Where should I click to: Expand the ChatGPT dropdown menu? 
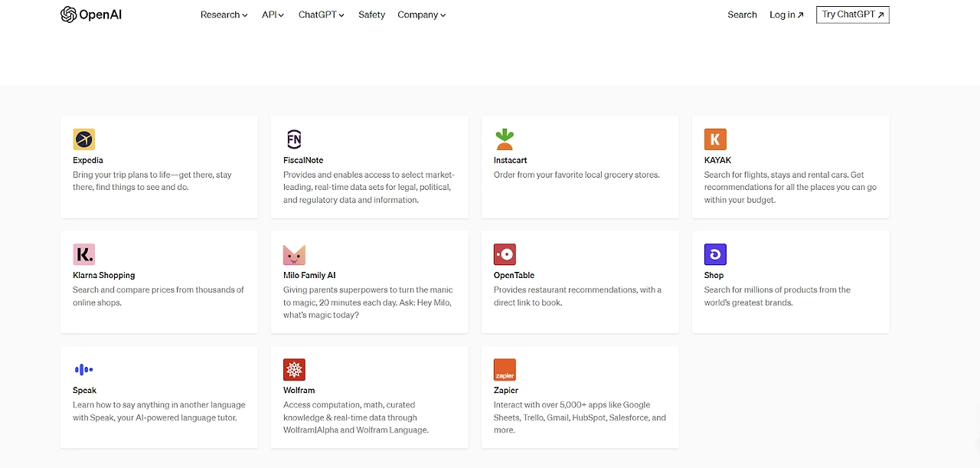coord(322,15)
